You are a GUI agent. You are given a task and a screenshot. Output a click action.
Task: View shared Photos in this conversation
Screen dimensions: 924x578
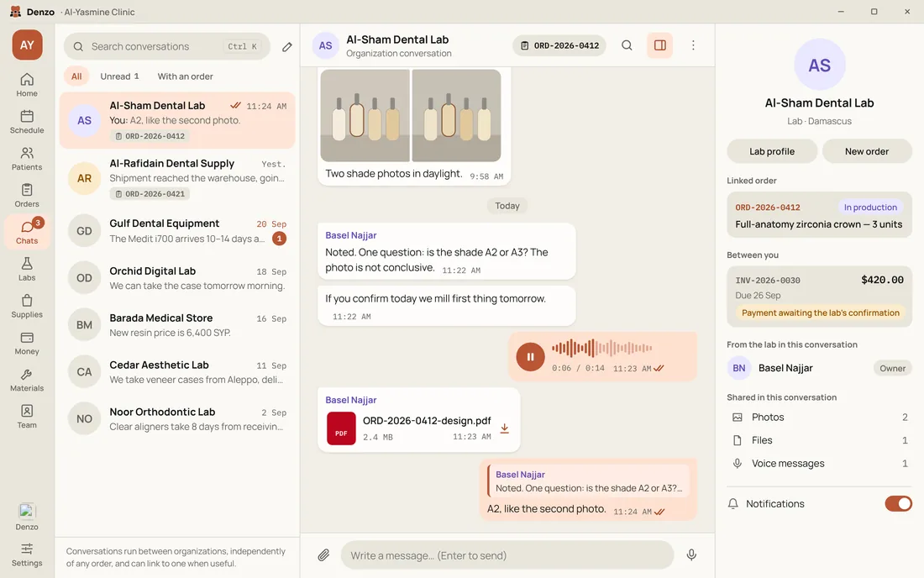point(819,418)
